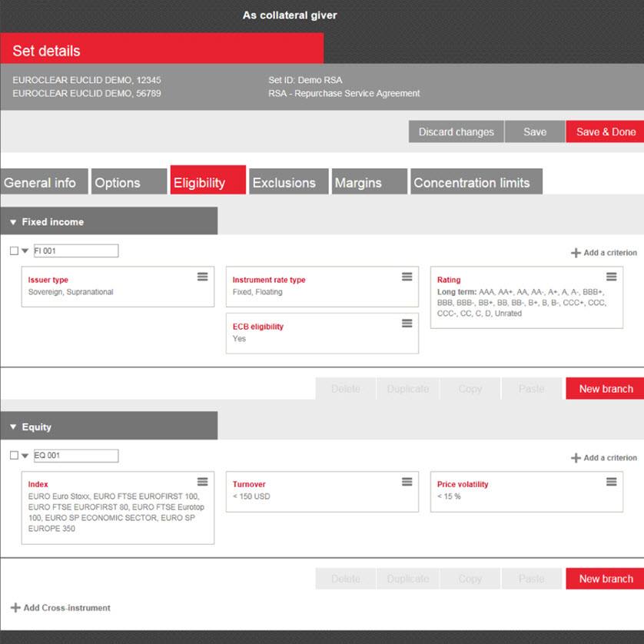Screen dimensions: 644x644
Task: Click New branch under Fixed income
Action: pyautogui.click(x=606, y=389)
